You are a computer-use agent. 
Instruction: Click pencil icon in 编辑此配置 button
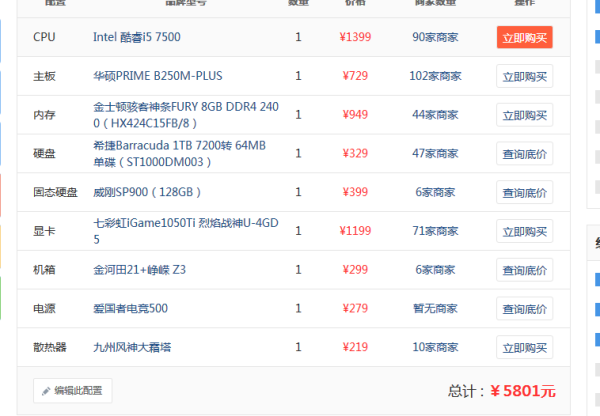point(46,391)
